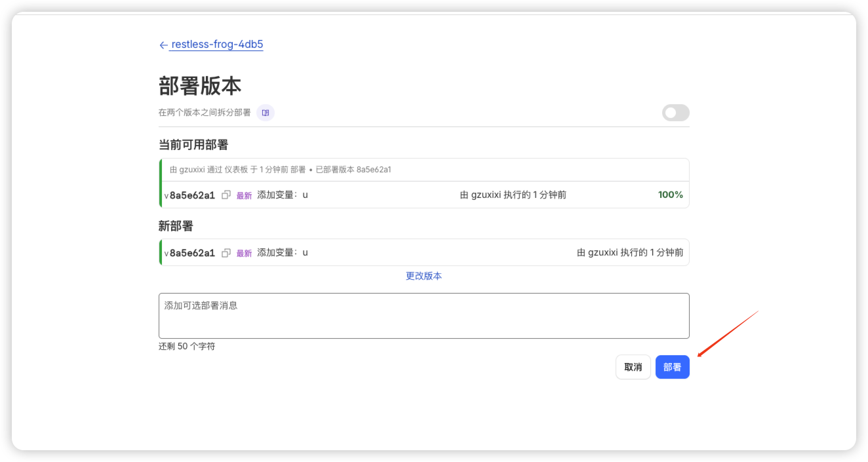
Task: Click the back arrow icon beside restless-frog-4db5
Action: (163, 45)
